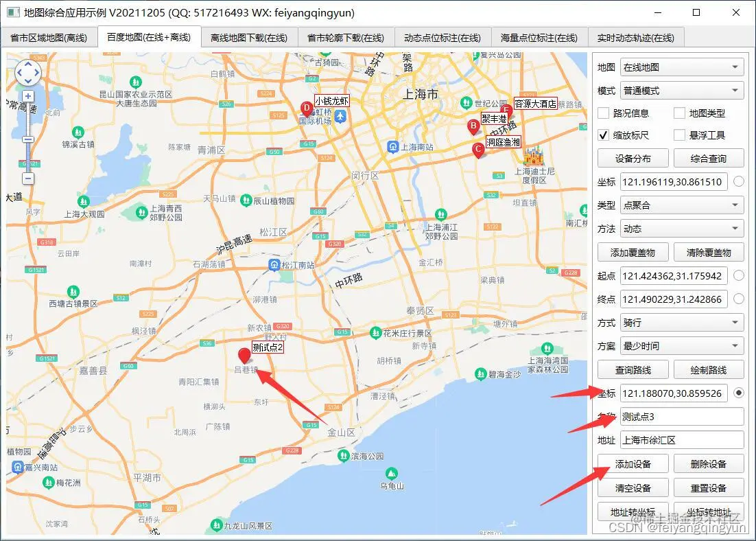Zoom out with the map minus button

click(28, 179)
